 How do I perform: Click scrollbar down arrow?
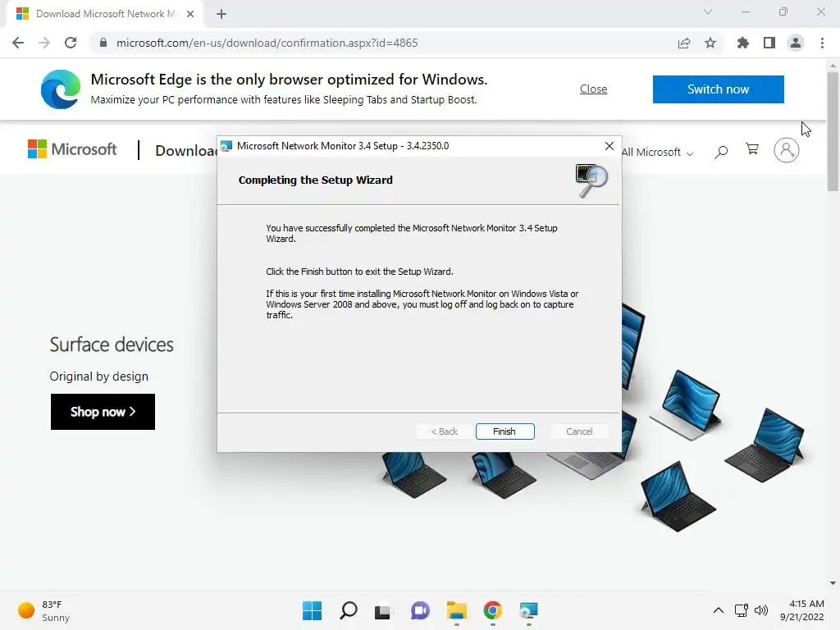click(833, 583)
